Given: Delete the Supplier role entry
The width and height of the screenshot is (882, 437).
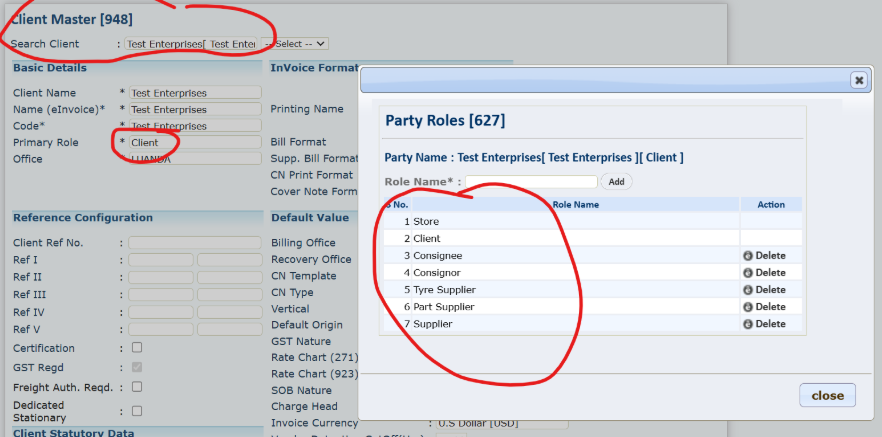Looking at the screenshot, I should click(x=764, y=324).
